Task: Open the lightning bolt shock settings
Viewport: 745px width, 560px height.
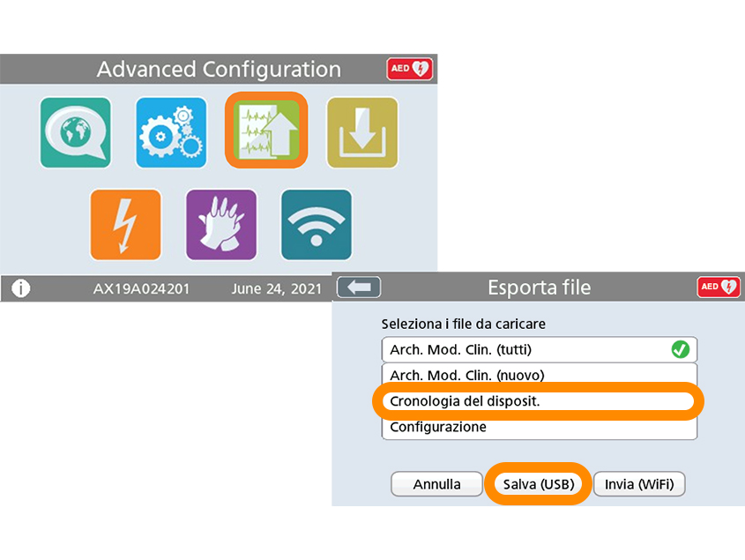Action: coord(125,225)
